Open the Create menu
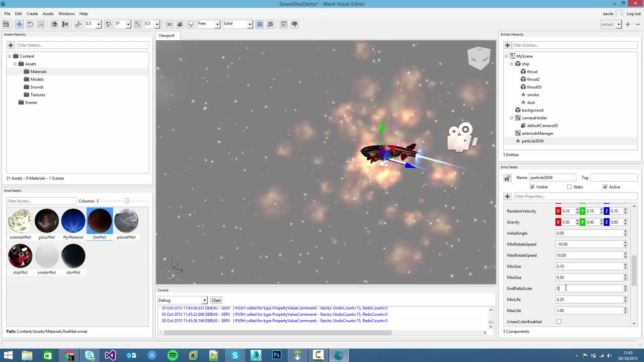Screen dimensions: 644x362 click(32, 14)
